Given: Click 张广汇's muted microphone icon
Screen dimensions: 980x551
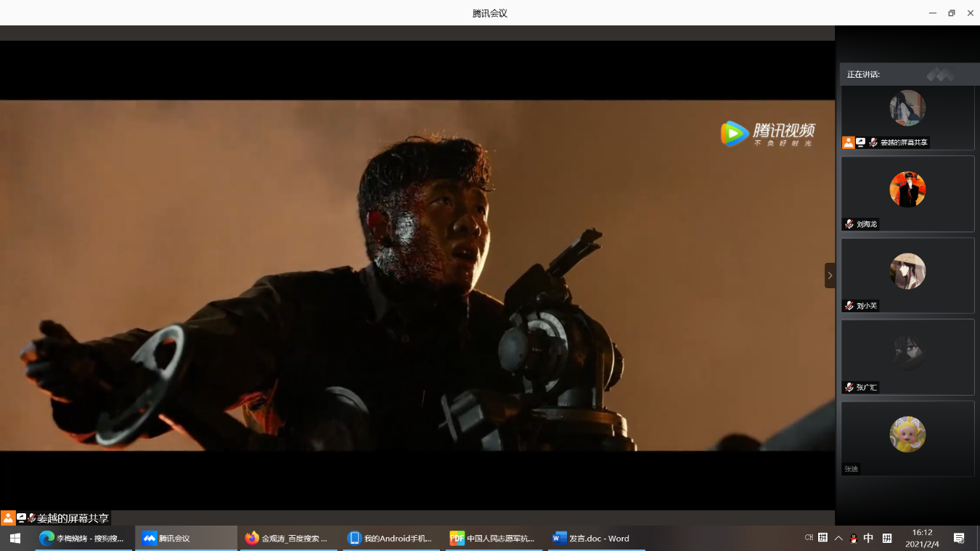Looking at the screenshot, I should [849, 388].
